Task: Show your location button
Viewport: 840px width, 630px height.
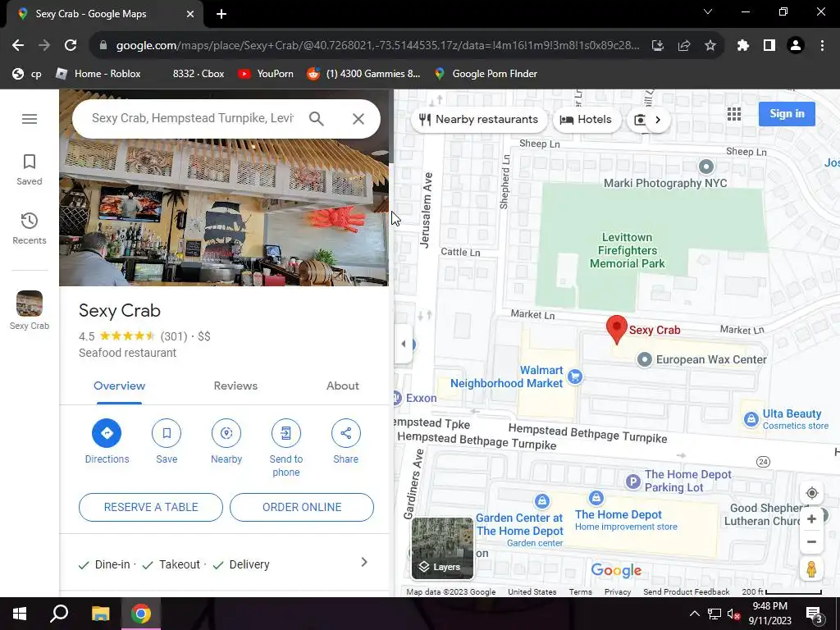Action: (x=811, y=493)
